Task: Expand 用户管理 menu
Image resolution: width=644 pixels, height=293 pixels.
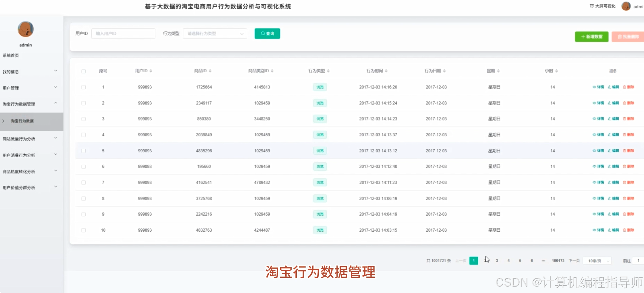Action: (31, 88)
